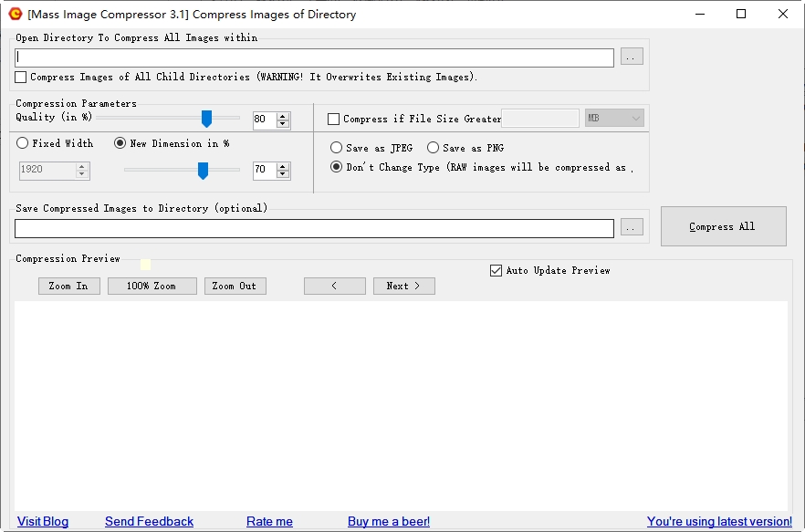This screenshot has height=532, width=805.
Task: Check "Compress if File Size Greater"
Action: [335, 119]
